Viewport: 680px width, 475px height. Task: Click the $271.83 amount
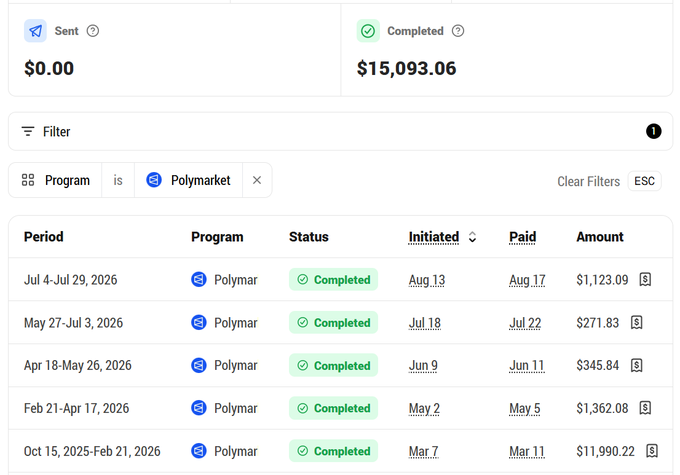coord(598,323)
